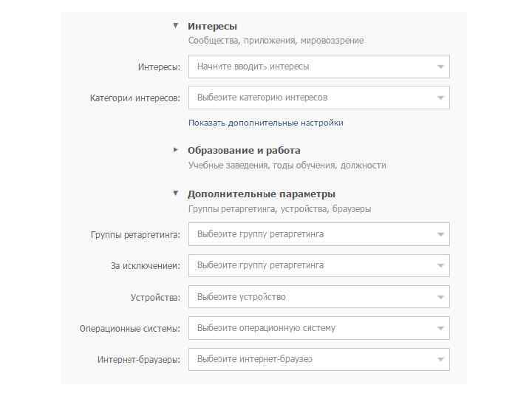
Task: Open the За исключением dropdown arrow
Action: (x=440, y=266)
